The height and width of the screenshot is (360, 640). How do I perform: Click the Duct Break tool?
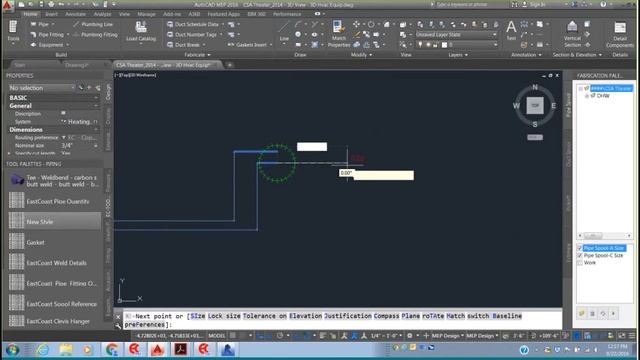pos(184,45)
